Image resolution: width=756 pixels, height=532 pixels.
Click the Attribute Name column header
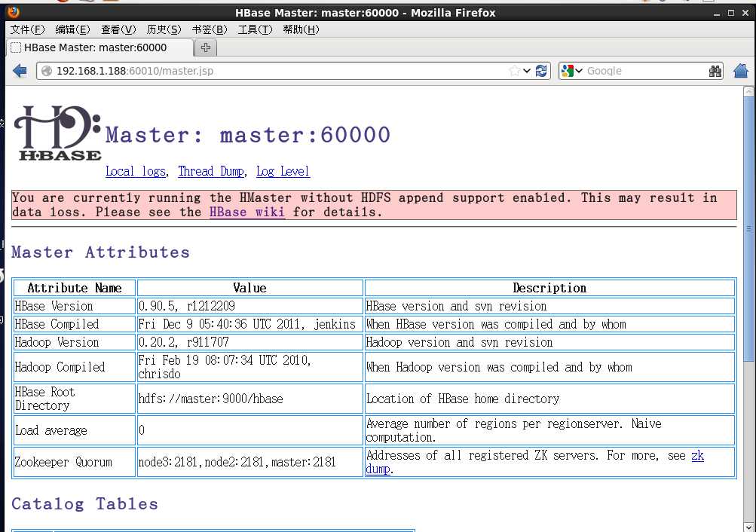75,288
